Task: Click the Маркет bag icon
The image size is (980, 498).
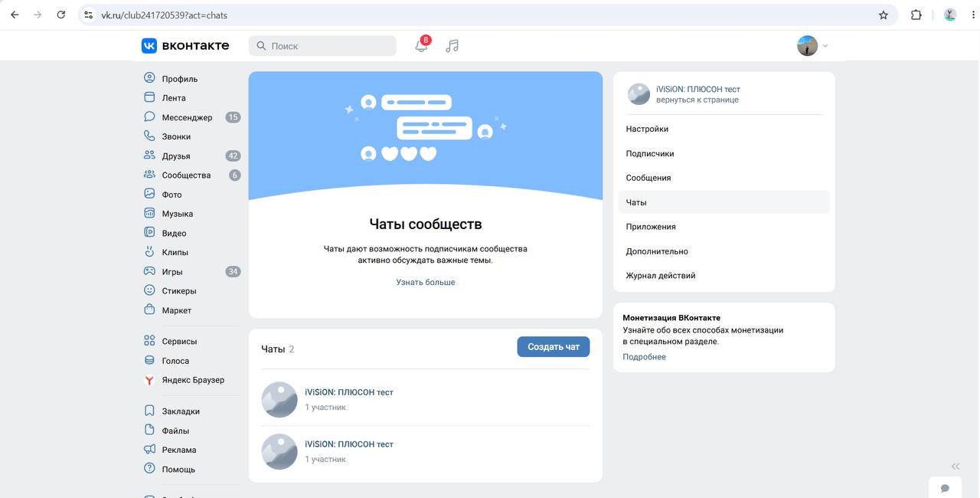Action: 149,310
